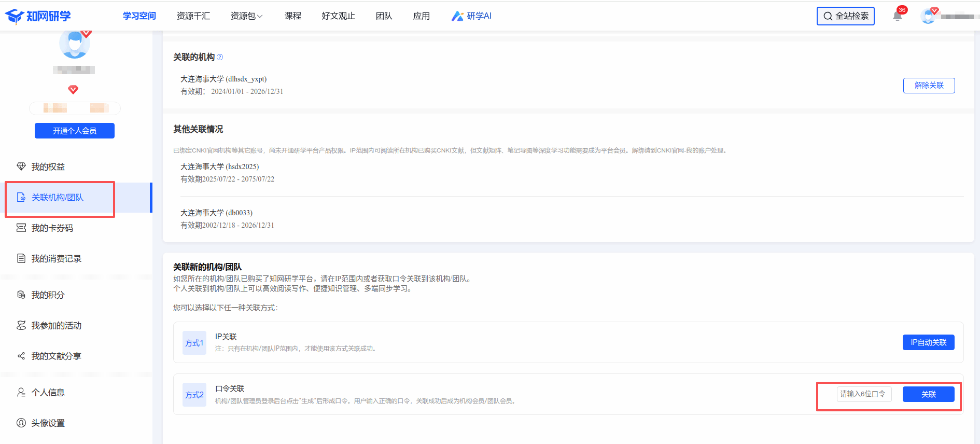This screenshot has height=444, width=980.
Task: Open the 研学AI assistant
Action: [471, 16]
